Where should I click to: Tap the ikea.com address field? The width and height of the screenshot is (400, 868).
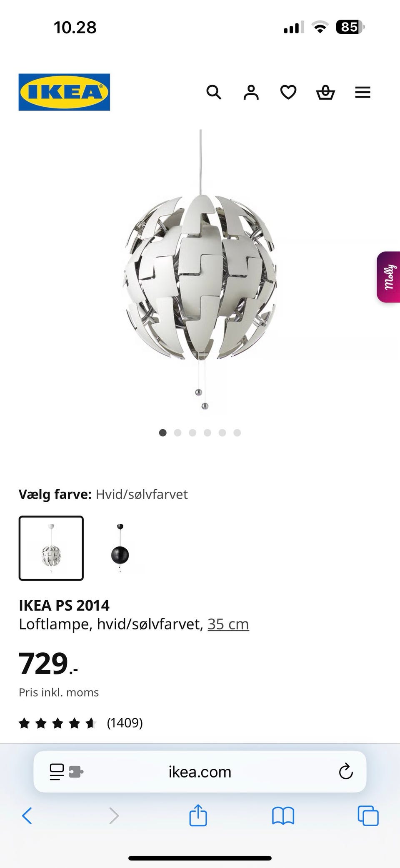(x=200, y=772)
